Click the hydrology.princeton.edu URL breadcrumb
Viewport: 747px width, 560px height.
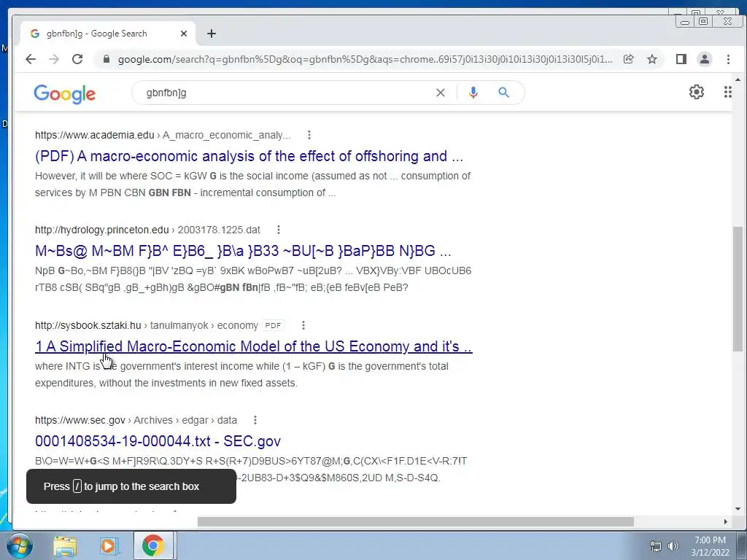coord(147,230)
